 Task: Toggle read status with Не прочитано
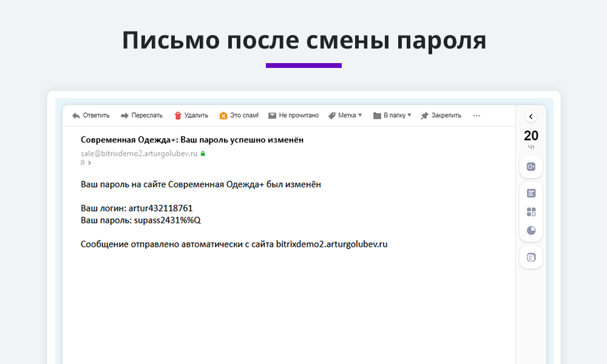click(299, 115)
